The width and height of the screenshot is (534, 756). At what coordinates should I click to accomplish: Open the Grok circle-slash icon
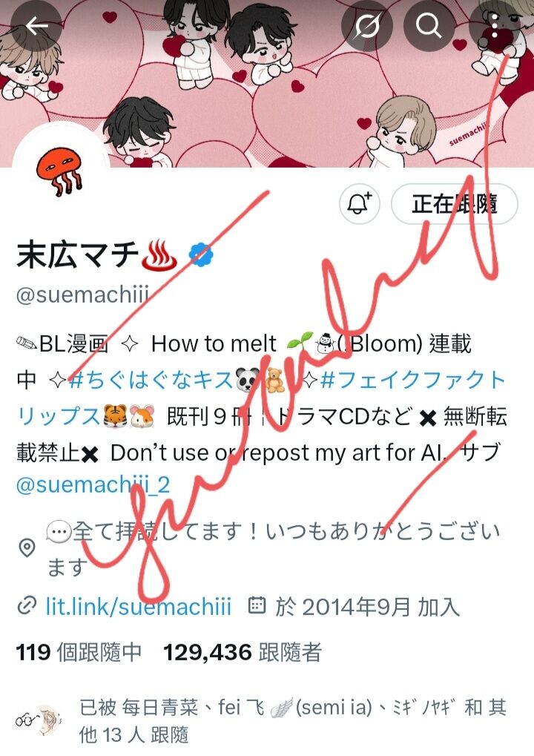(367, 25)
